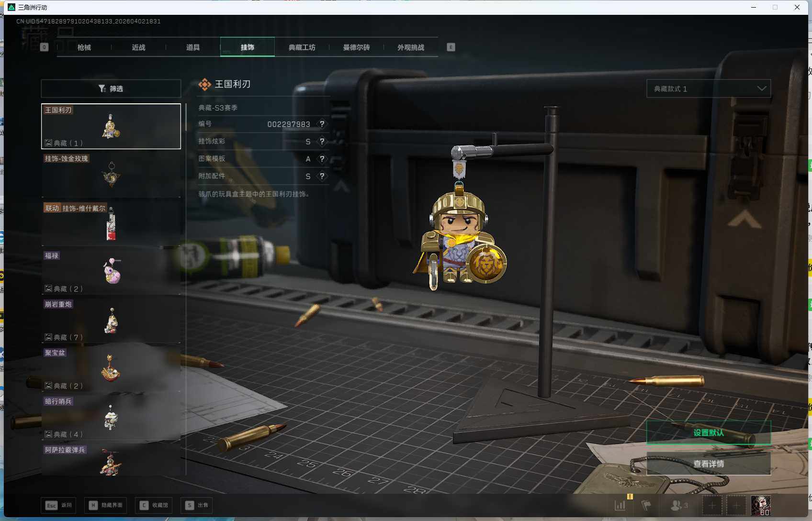Click the 三角洲行动 app icon in the title bar
This screenshot has height=521, width=812.
[11, 7]
